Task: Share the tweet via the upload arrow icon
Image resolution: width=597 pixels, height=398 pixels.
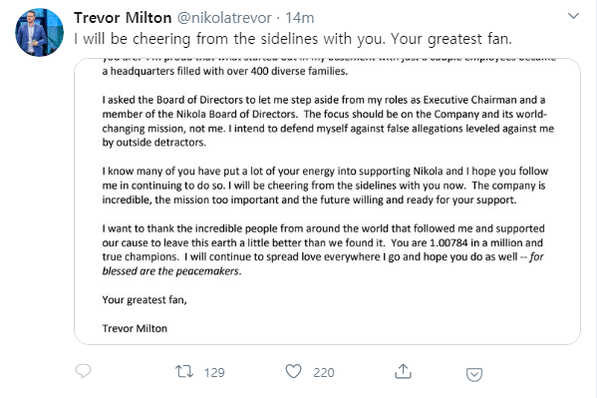Action: (403, 371)
